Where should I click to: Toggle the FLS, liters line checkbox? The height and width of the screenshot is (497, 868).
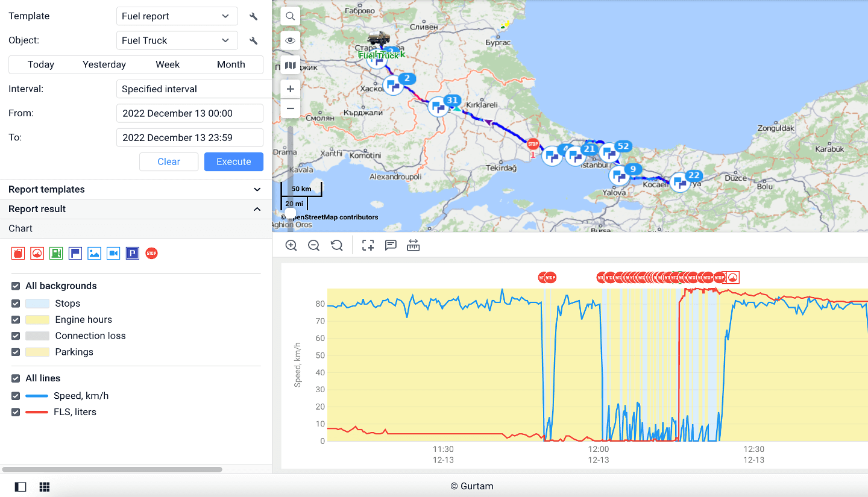[x=16, y=412]
